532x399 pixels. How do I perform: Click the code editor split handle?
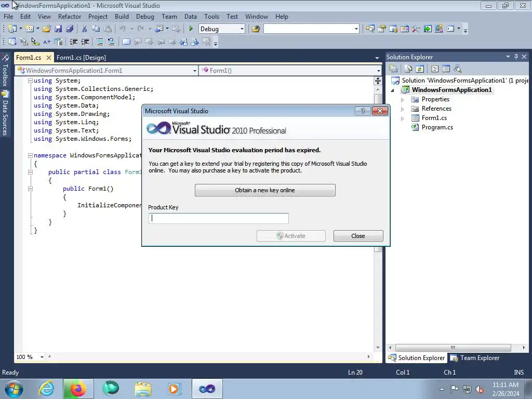coord(378,81)
